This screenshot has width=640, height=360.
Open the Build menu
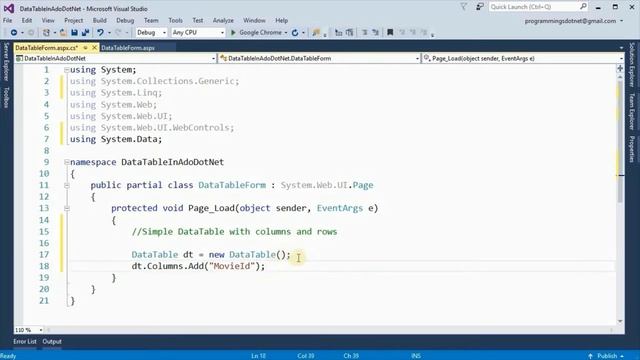point(100,20)
